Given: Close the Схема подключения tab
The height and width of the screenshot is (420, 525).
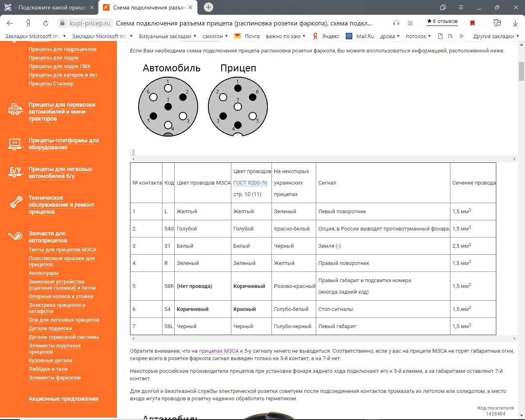Looking at the screenshot, I should coord(190,7).
